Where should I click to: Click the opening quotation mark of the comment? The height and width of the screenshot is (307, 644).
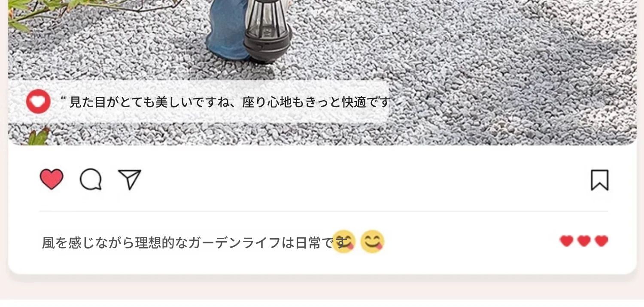(64, 98)
